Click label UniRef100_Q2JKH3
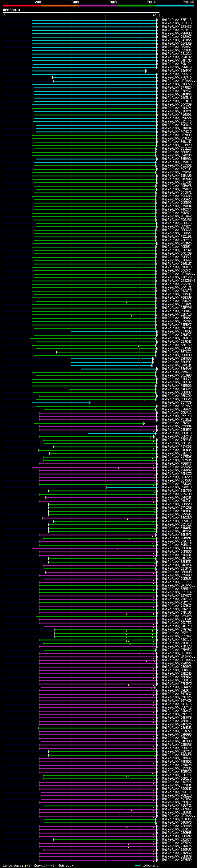Image resolution: width=197 pixels, height=868 pixels. point(176,341)
